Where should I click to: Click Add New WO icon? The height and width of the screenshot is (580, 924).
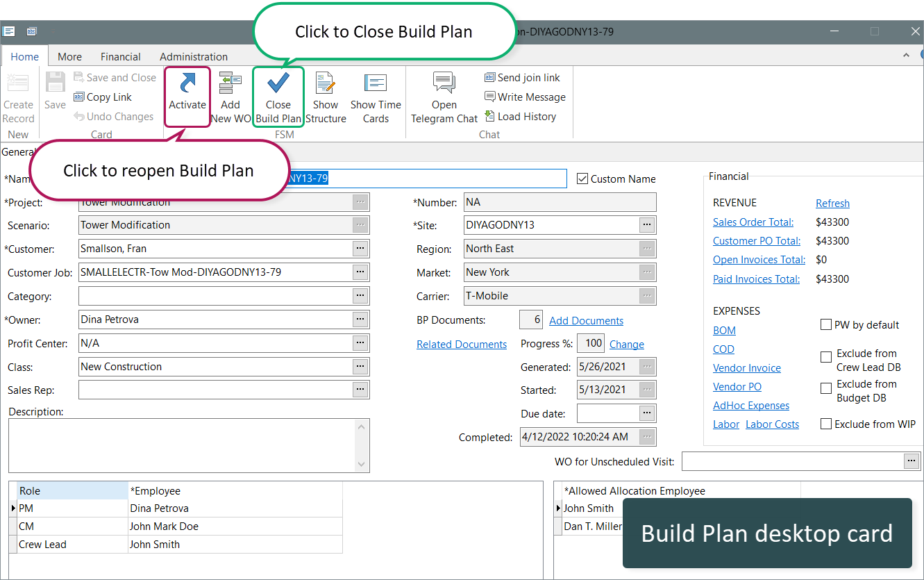tap(230, 83)
